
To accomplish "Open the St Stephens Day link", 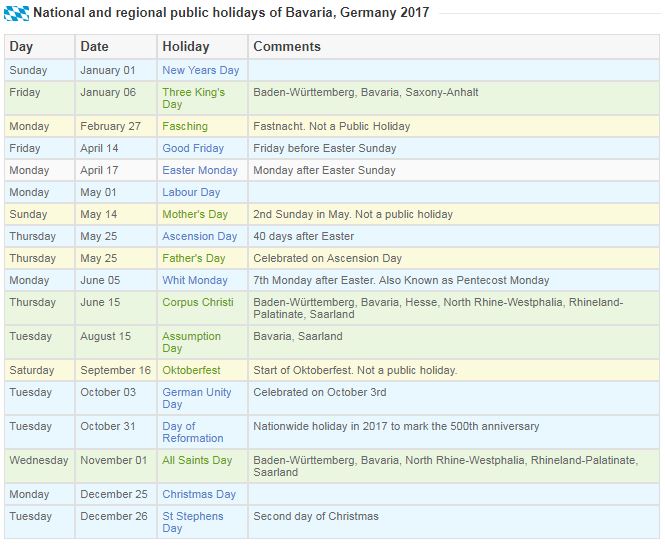I will click(193, 522).
